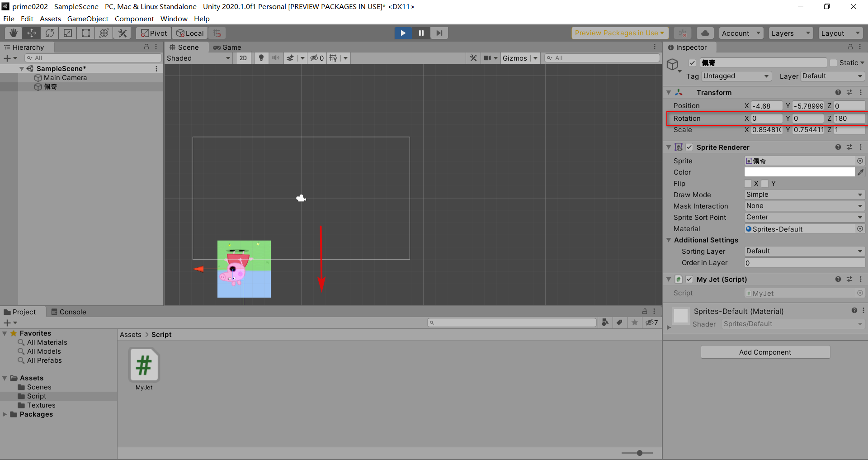Toggle scene grid visibility icon
Image resolution: width=868 pixels, height=460 pixels.
pos(333,58)
